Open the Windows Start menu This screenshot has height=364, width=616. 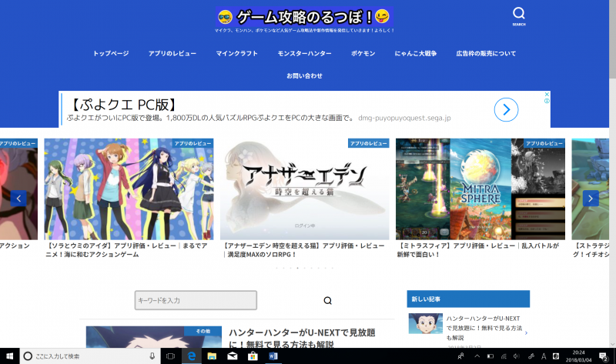click(x=9, y=356)
